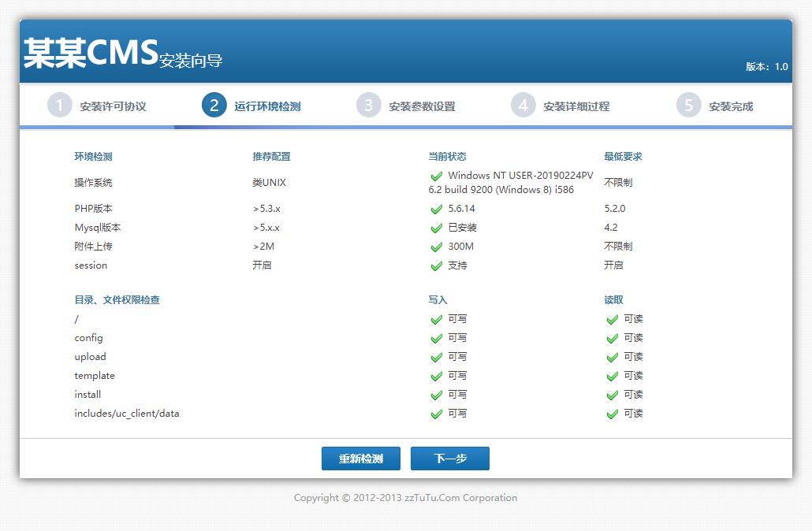Select step 2 运行环境检测 tab
The image size is (812, 531).
(x=251, y=106)
